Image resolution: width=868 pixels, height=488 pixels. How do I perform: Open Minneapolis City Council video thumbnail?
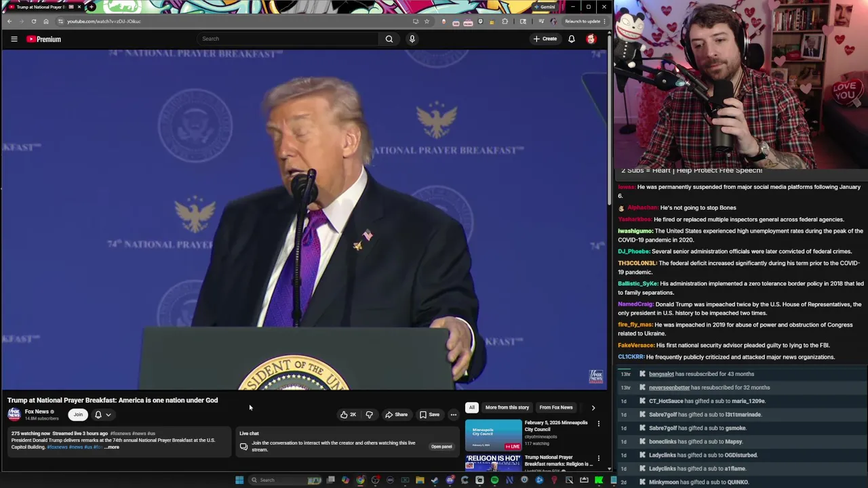click(494, 435)
